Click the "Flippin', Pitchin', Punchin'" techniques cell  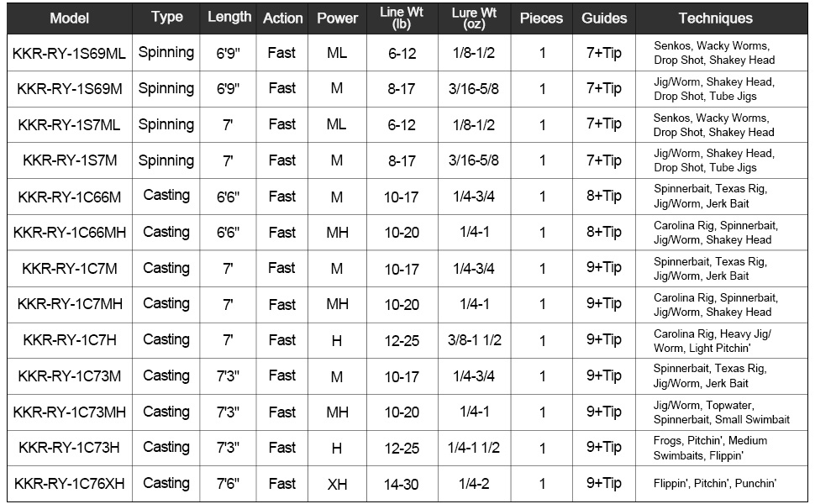[715, 484]
